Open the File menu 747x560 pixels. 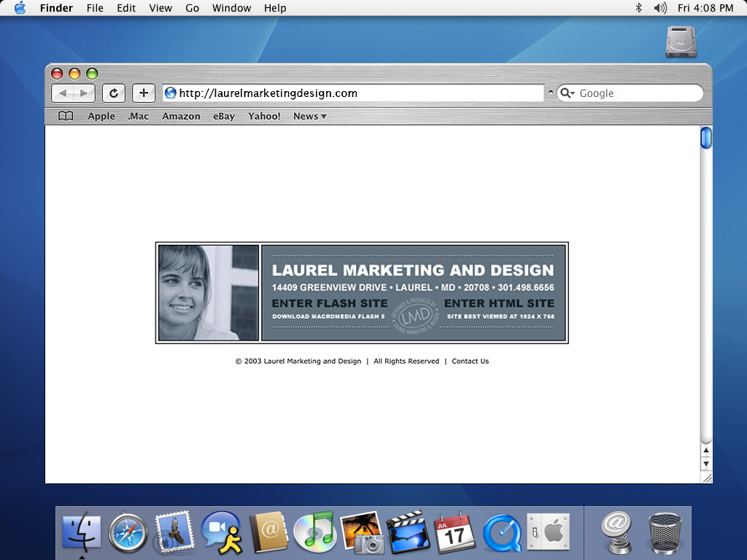tap(95, 8)
